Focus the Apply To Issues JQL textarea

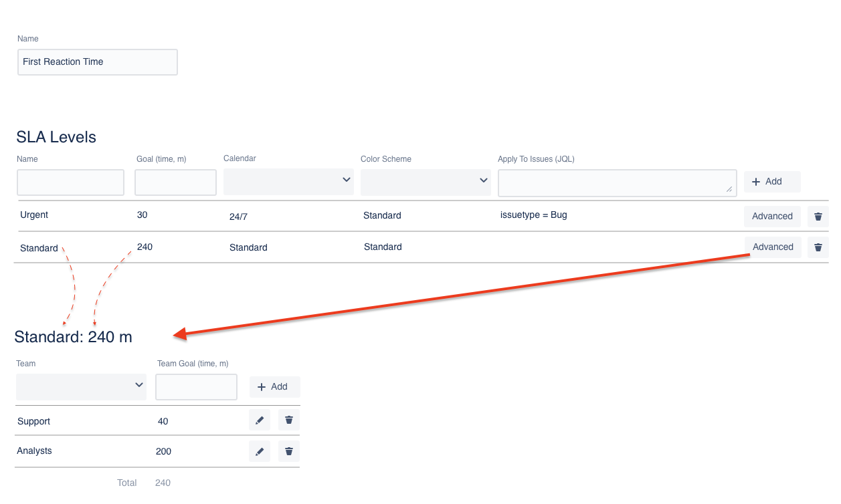(x=617, y=182)
